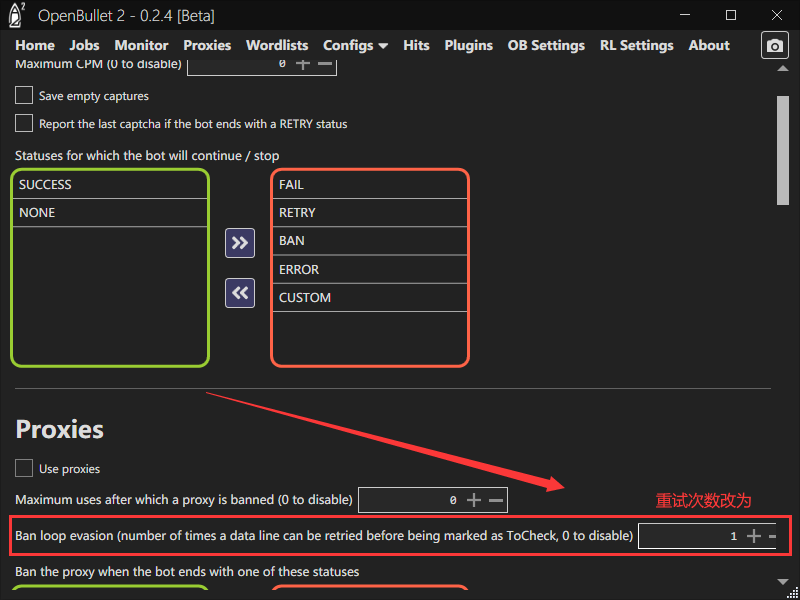Select the CUSTOM status in stop list
This screenshot has width=800, height=600.
point(369,297)
